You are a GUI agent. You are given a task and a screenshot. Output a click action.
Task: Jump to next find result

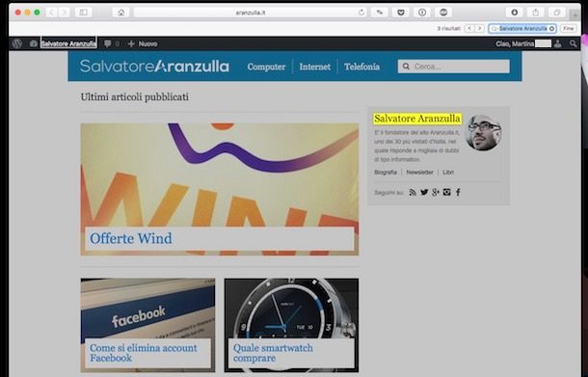479,29
